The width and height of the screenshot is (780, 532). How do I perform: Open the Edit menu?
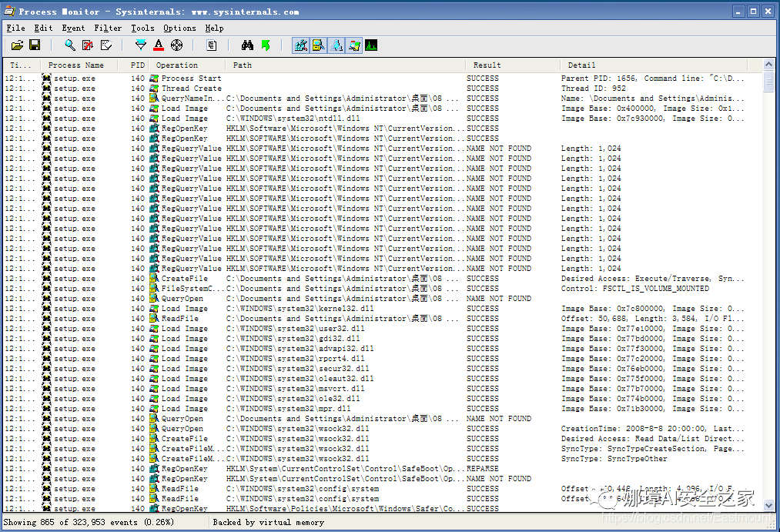43,28
